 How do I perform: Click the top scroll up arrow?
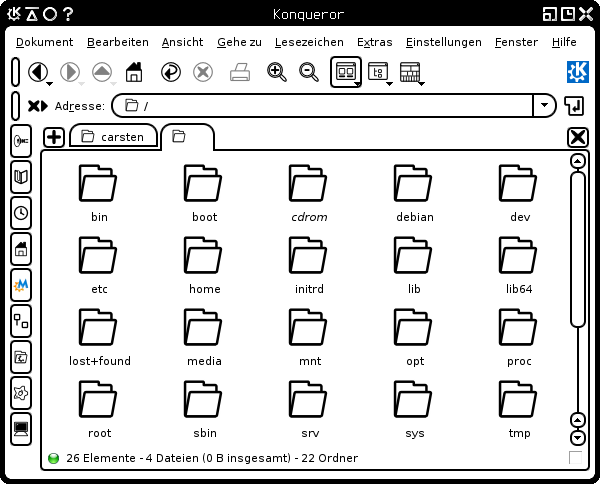[577, 161]
